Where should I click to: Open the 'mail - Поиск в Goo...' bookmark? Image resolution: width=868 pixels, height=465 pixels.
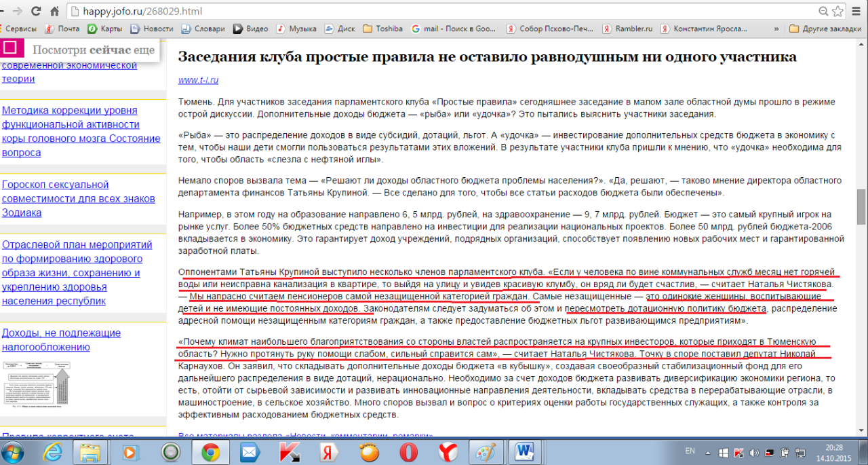(x=454, y=29)
